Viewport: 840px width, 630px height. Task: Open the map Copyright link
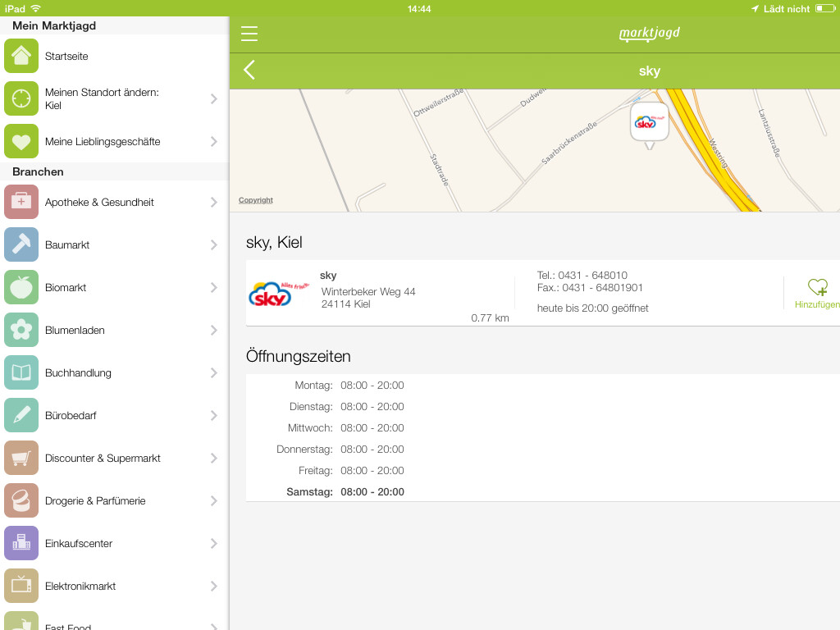(256, 200)
